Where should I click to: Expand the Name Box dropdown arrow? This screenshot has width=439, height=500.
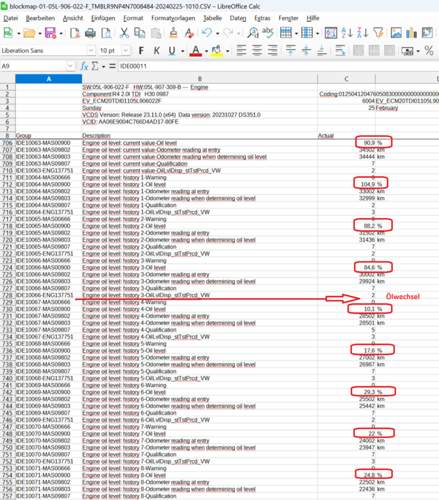[x=70, y=66]
